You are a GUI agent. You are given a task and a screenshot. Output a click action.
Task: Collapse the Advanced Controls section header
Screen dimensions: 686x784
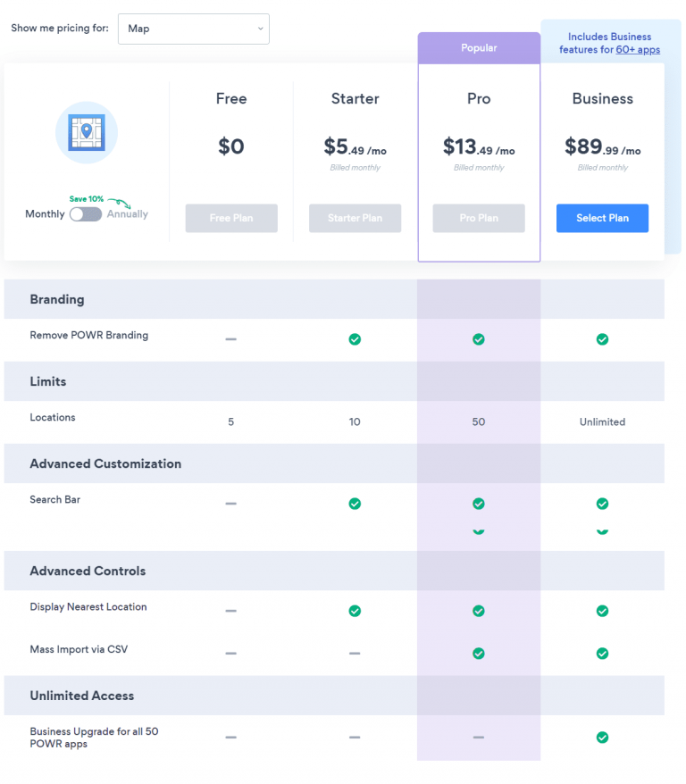coord(88,571)
